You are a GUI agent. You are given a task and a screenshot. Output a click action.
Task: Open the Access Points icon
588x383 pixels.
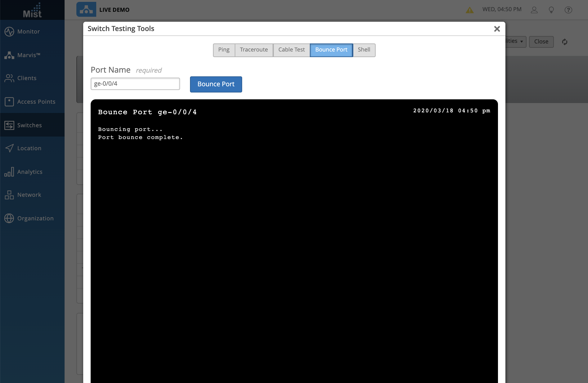[9, 102]
